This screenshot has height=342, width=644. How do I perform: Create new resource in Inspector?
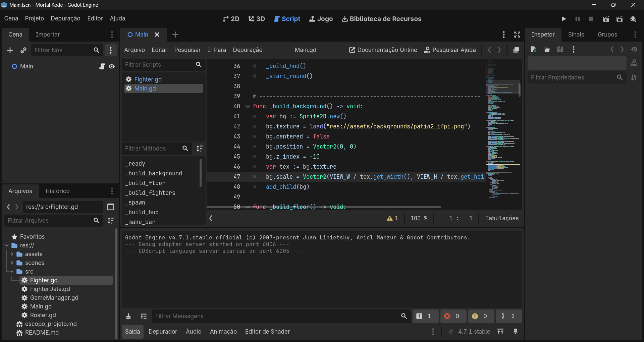[533, 50]
